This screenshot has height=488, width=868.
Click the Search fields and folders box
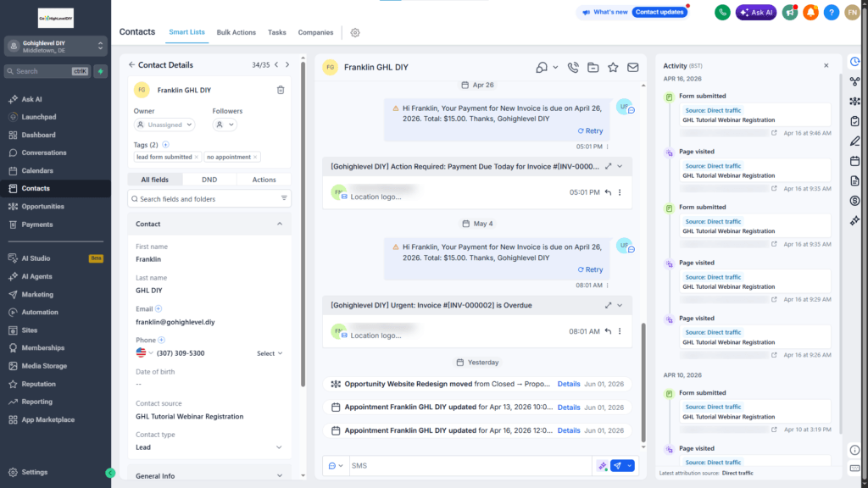[209, 198]
